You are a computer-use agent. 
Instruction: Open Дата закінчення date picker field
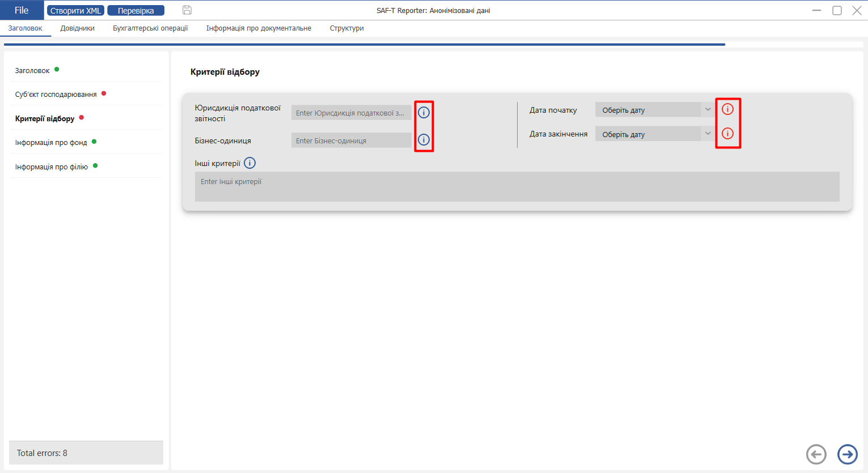click(648, 134)
